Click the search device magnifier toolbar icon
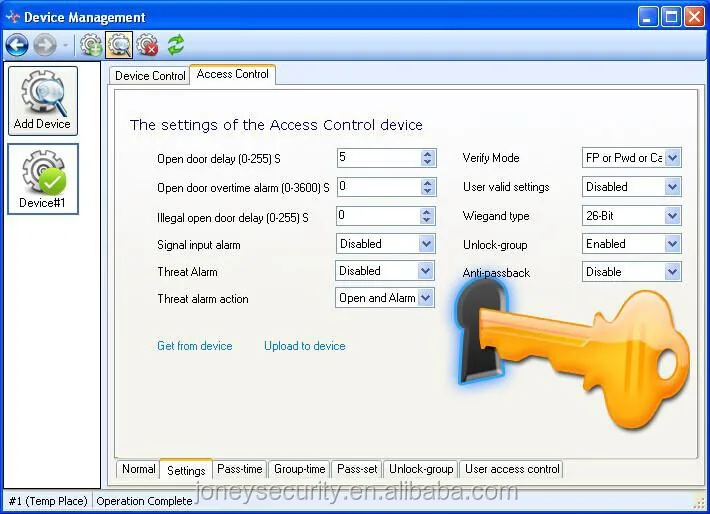The image size is (710, 514). click(119, 45)
